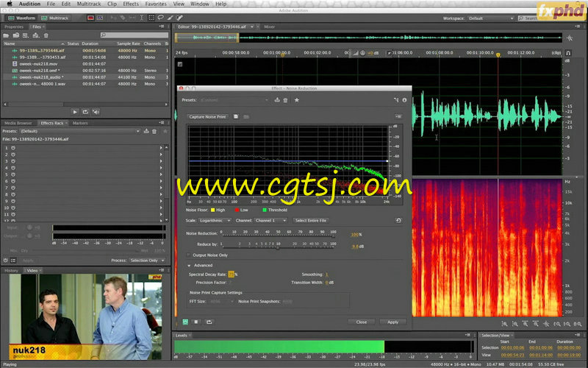Open the Process Selection Only dropdown

148,261
